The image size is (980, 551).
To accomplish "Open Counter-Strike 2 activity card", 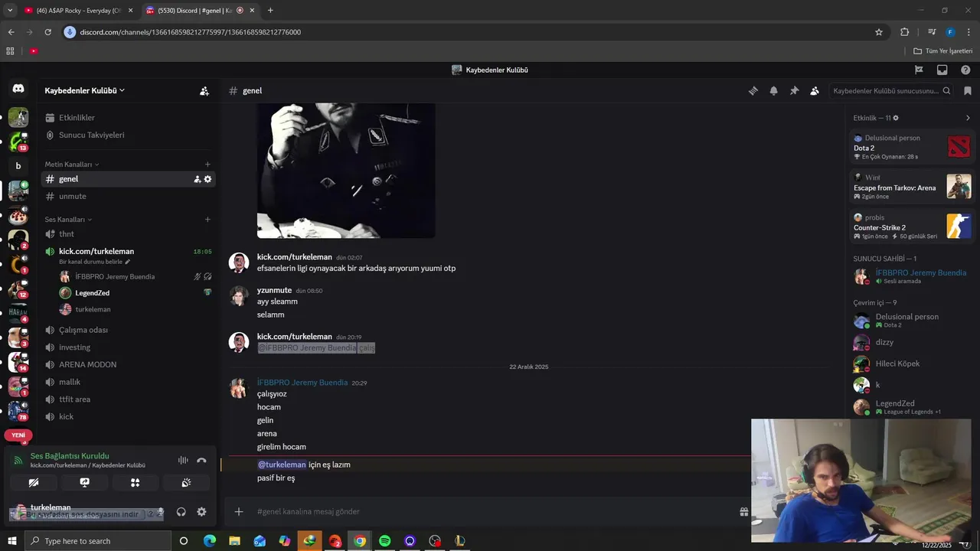I will point(913,227).
